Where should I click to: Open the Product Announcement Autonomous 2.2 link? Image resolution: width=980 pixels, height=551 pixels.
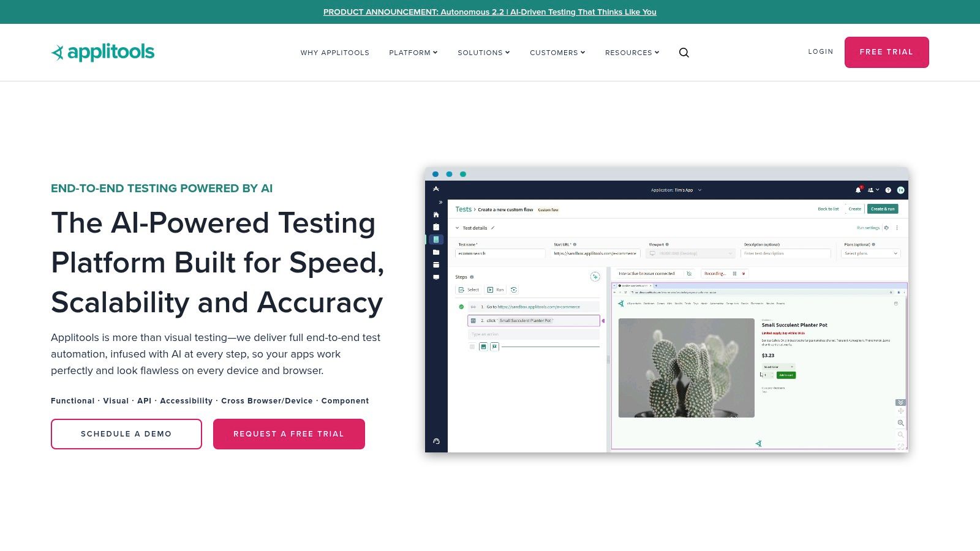tap(490, 12)
